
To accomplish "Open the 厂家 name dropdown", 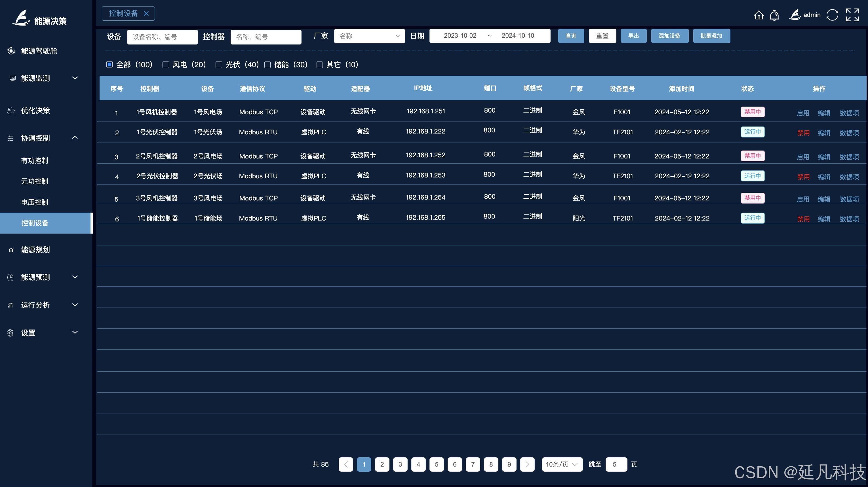I will pos(369,36).
